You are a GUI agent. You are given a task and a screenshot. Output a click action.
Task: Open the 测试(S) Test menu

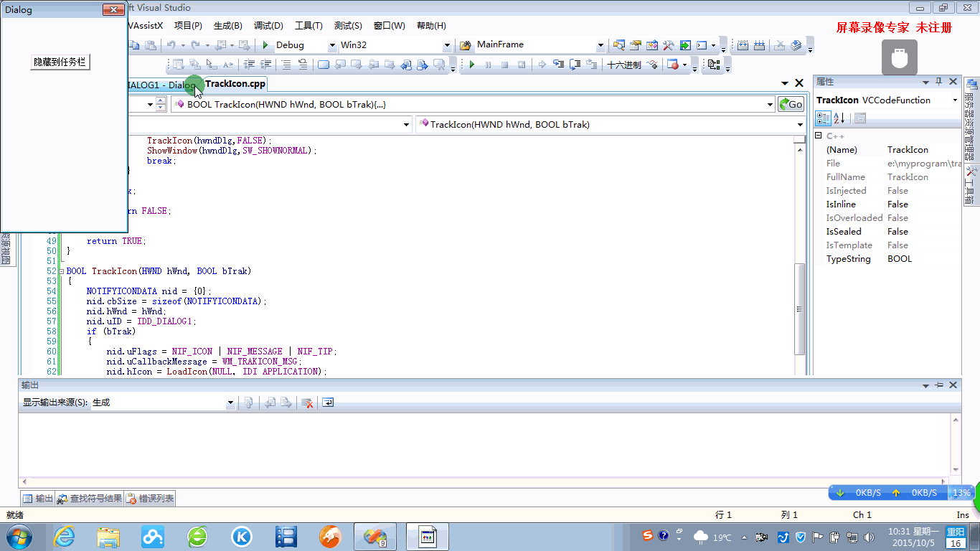coord(348,26)
